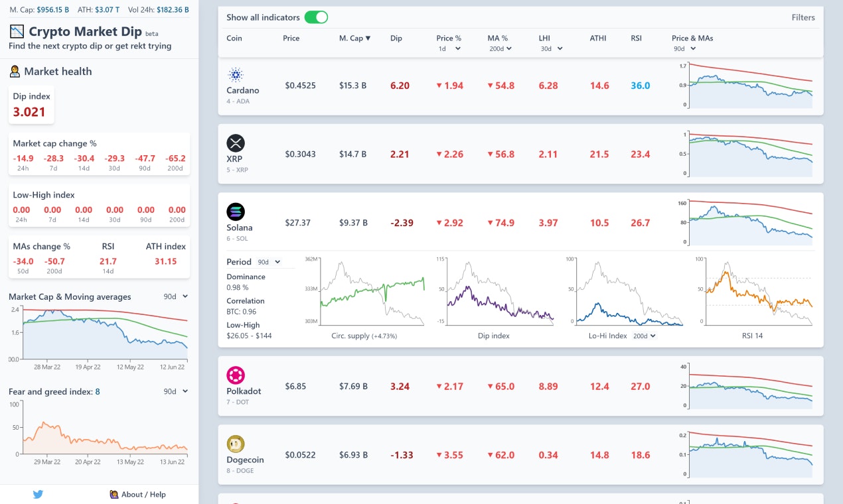Click the Dip index 3.021 value
The image size is (843, 504).
29,111
